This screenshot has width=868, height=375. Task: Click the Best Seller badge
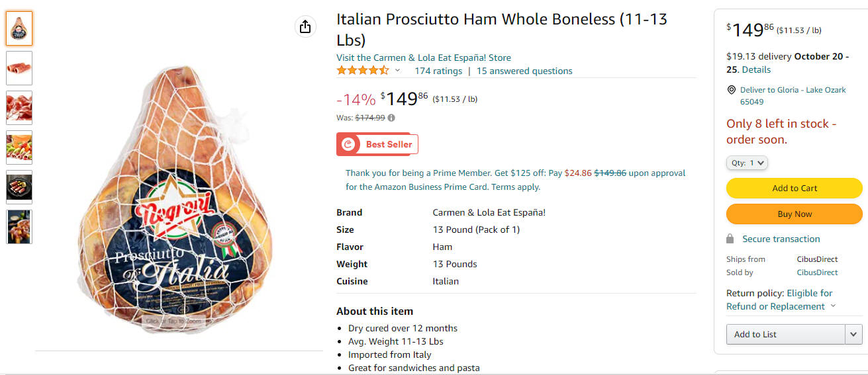click(377, 144)
